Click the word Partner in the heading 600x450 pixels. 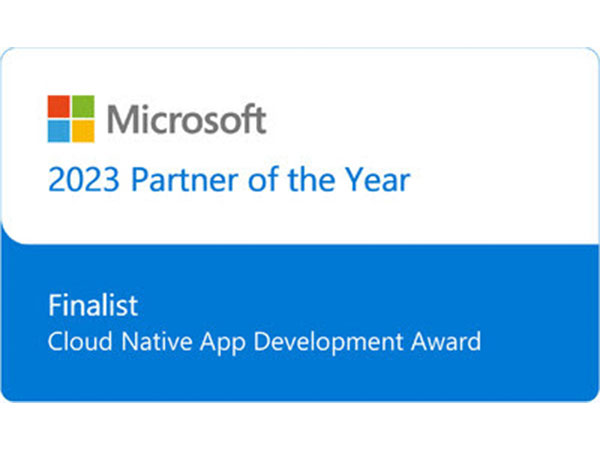point(185,179)
